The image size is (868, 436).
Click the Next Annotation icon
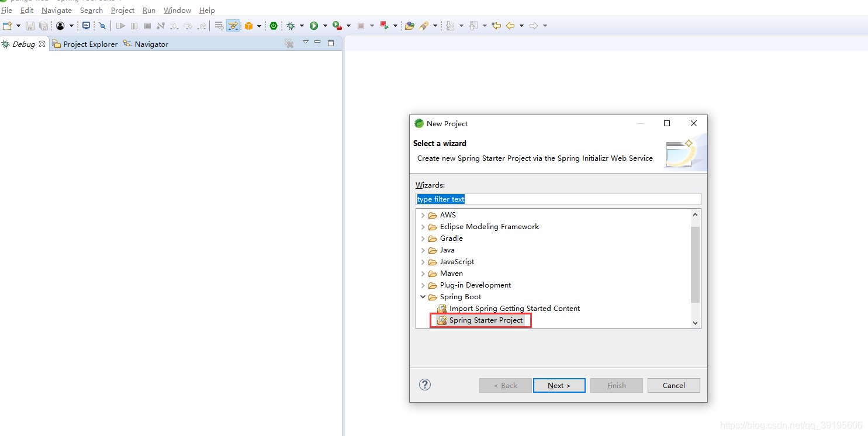pos(449,26)
